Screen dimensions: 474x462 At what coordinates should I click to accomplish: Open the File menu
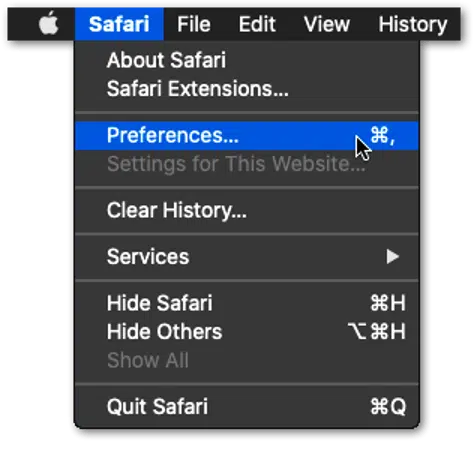pos(194,24)
